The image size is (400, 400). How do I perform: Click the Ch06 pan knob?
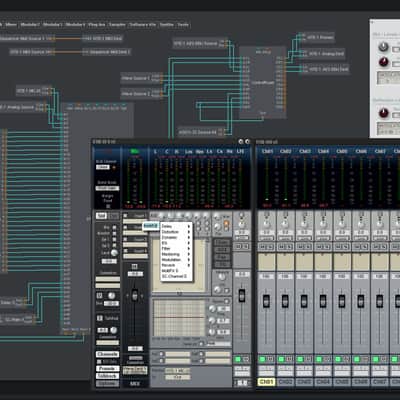tap(361, 223)
